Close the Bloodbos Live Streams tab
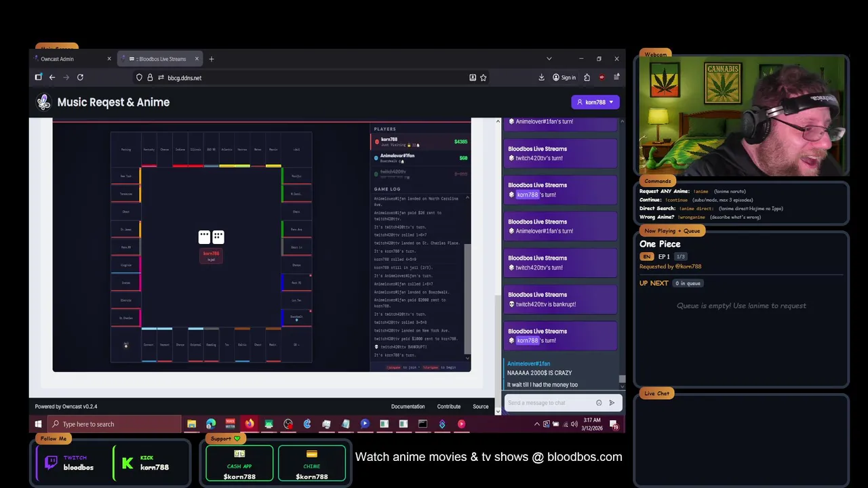Viewport: 868px width, 488px height. click(196, 59)
